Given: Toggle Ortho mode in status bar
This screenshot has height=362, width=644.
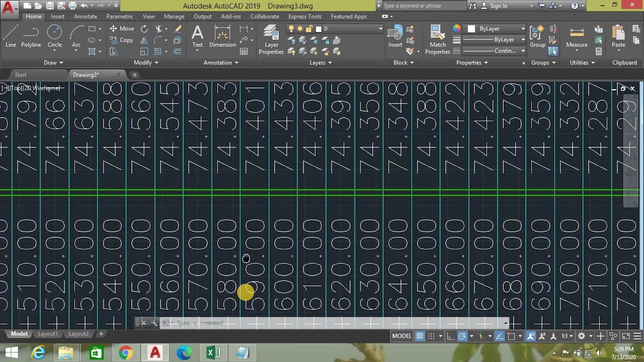Looking at the screenshot, I should tap(451, 336).
